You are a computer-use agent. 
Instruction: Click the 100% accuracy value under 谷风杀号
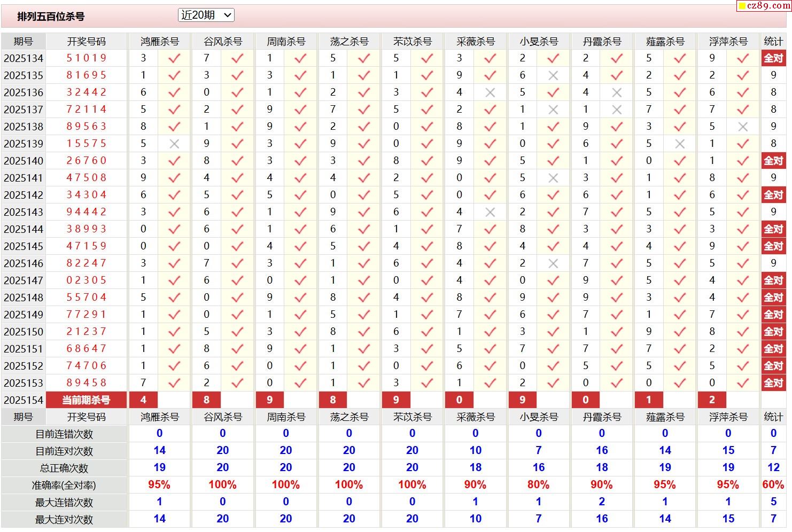point(222,485)
